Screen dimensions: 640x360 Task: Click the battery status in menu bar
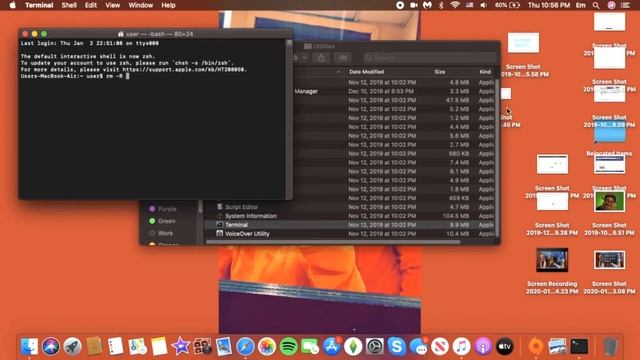pyautogui.click(x=508, y=5)
